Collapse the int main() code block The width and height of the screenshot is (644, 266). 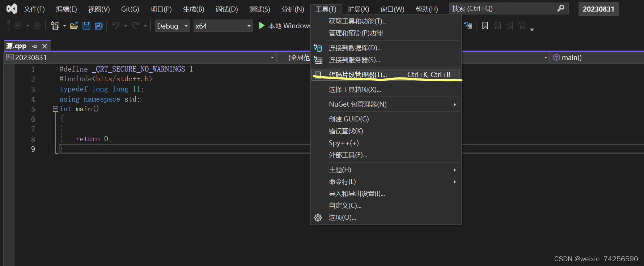point(55,109)
